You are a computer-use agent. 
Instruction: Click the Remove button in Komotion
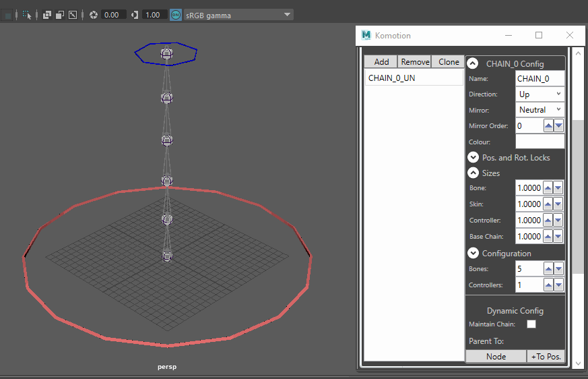pyautogui.click(x=415, y=61)
